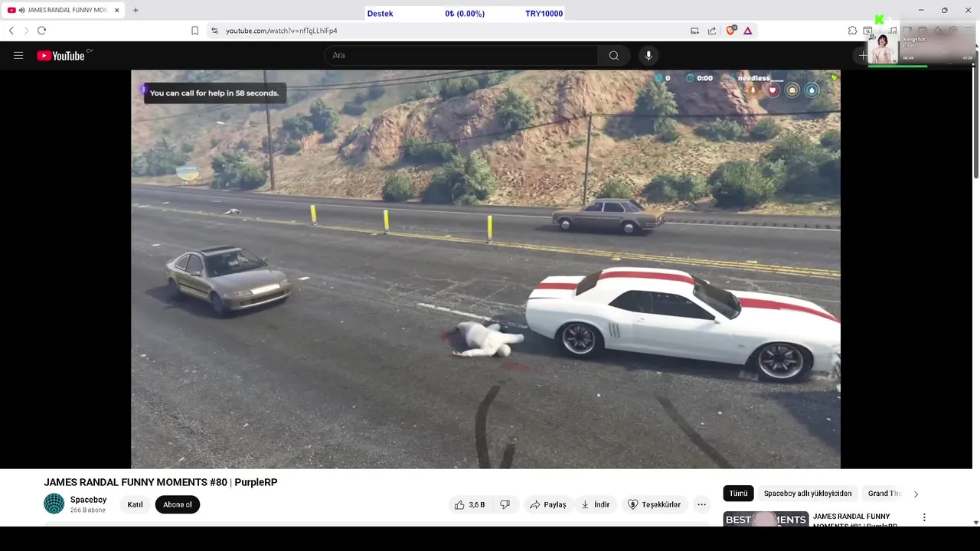Screen dimensions: 980x551
Task: Show more filter chips with the right arrow
Action: tap(916, 494)
